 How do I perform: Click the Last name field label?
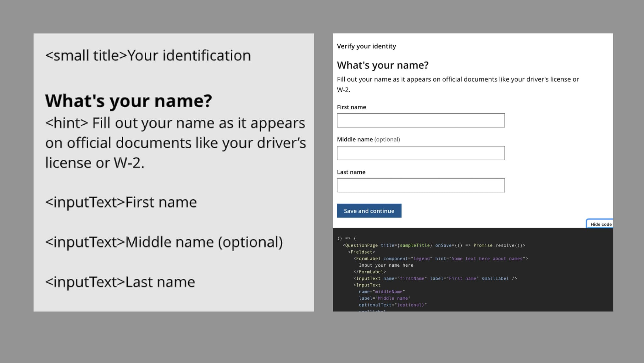pyautogui.click(x=351, y=172)
